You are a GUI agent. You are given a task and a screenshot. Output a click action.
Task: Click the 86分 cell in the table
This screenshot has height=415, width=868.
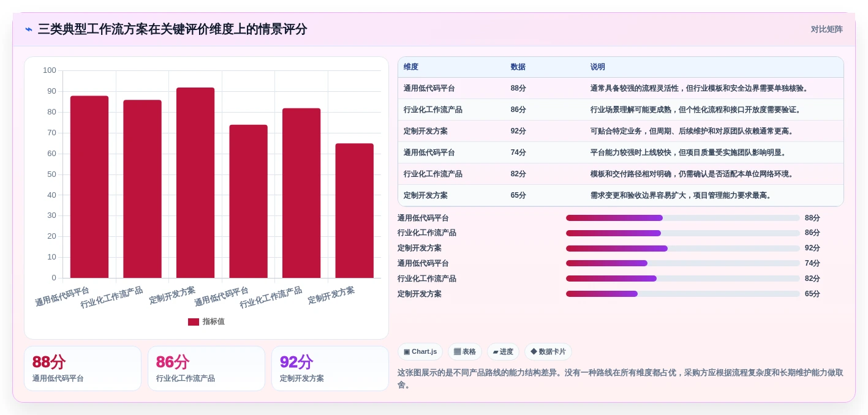(x=518, y=110)
